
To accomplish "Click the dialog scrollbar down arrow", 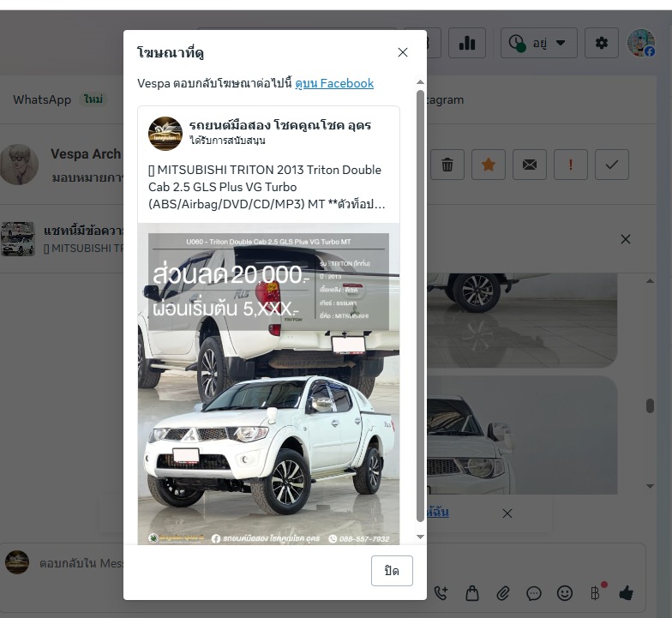I will pyautogui.click(x=420, y=537).
